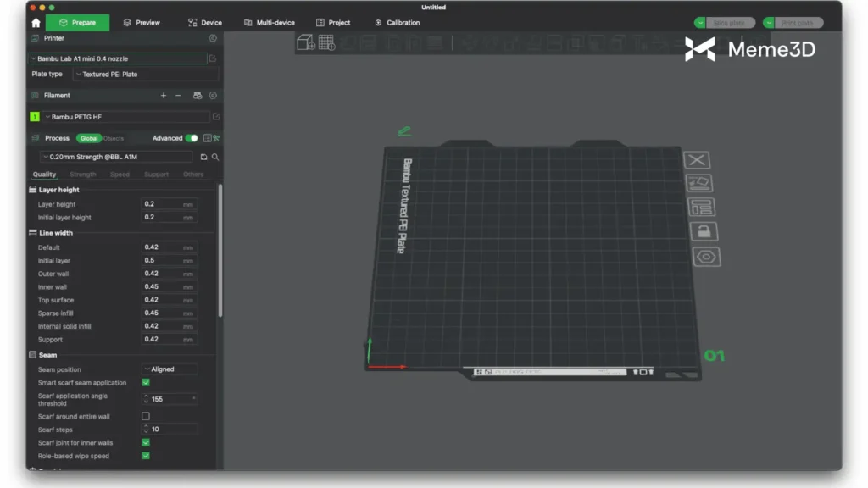Open the Plate type dropdown
Image resolution: width=868 pixels, height=488 pixels.
138,75
